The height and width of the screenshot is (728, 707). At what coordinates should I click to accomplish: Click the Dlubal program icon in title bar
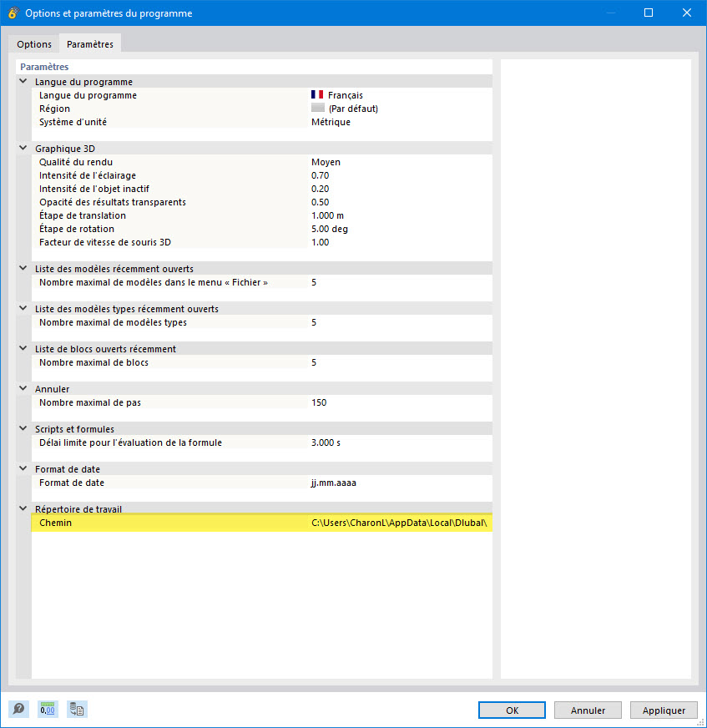pos(13,13)
